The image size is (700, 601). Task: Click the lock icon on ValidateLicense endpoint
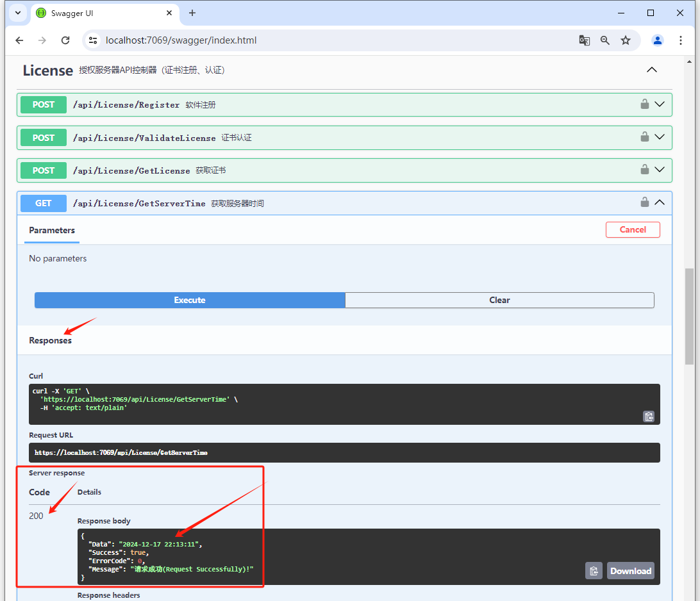point(644,136)
